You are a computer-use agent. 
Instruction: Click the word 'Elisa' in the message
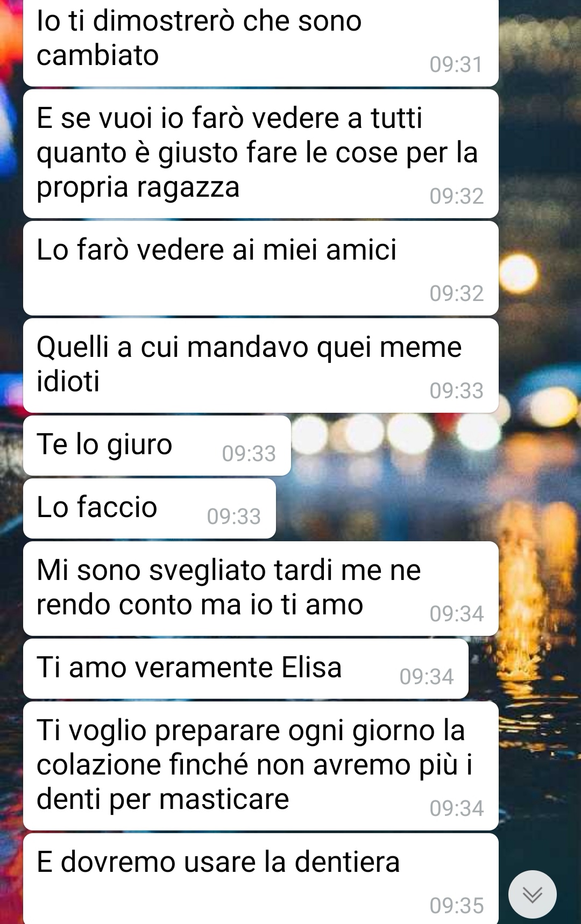(x=312, y=668)
